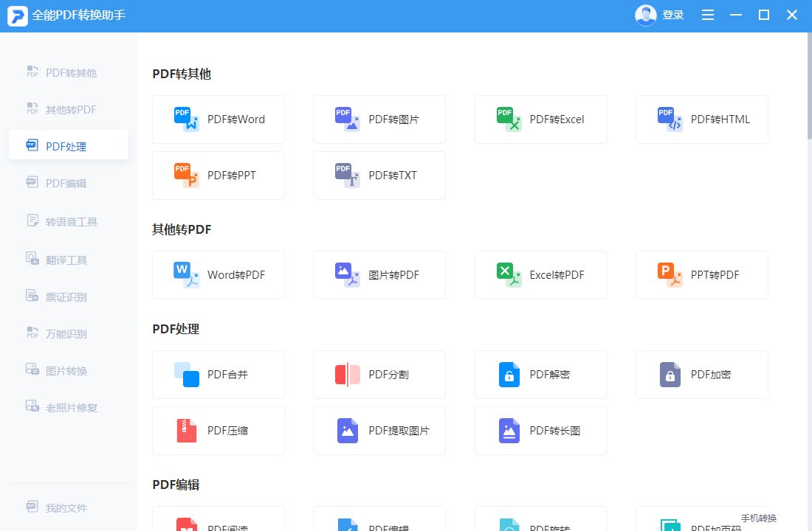Click the PDF转其他 section heading
Image resolution: width=812 pixels, height=531 pixels.
pos(182,74)
